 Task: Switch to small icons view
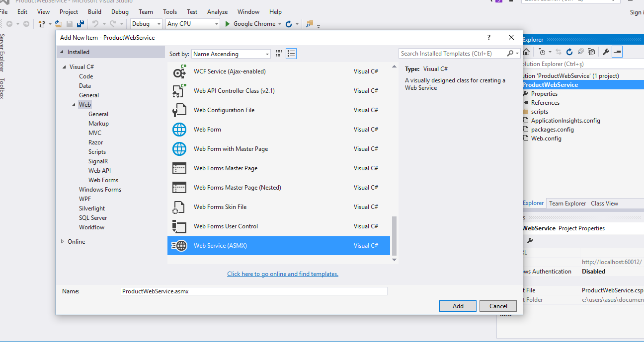point(279,54)
